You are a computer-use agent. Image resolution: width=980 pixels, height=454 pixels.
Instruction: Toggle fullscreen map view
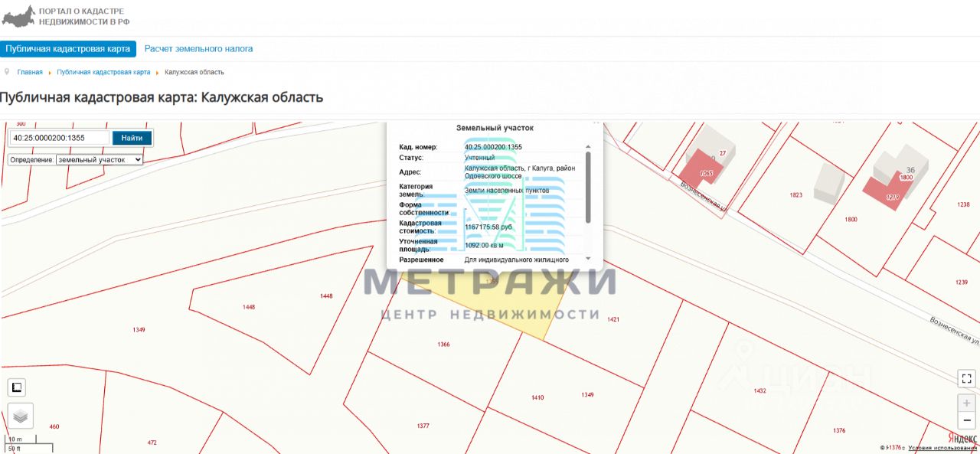coord(967,378)
